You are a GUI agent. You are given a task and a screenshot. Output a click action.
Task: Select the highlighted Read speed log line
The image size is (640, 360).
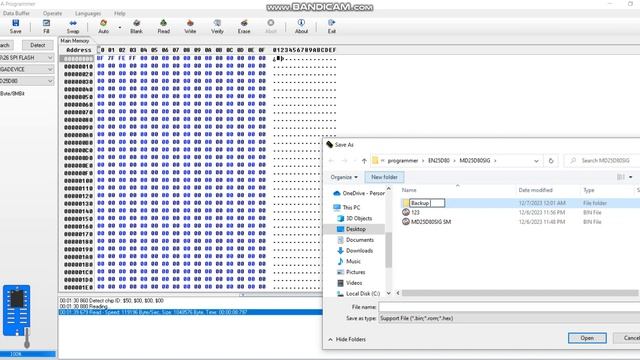190,312
